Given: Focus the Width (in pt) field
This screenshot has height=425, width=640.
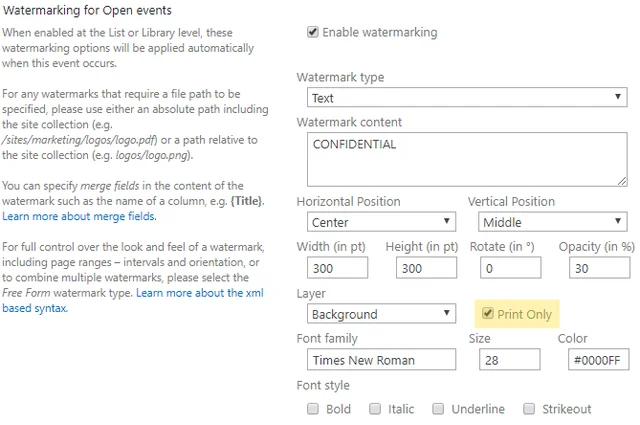Looking at the screenshot, I should pos(338,268).
